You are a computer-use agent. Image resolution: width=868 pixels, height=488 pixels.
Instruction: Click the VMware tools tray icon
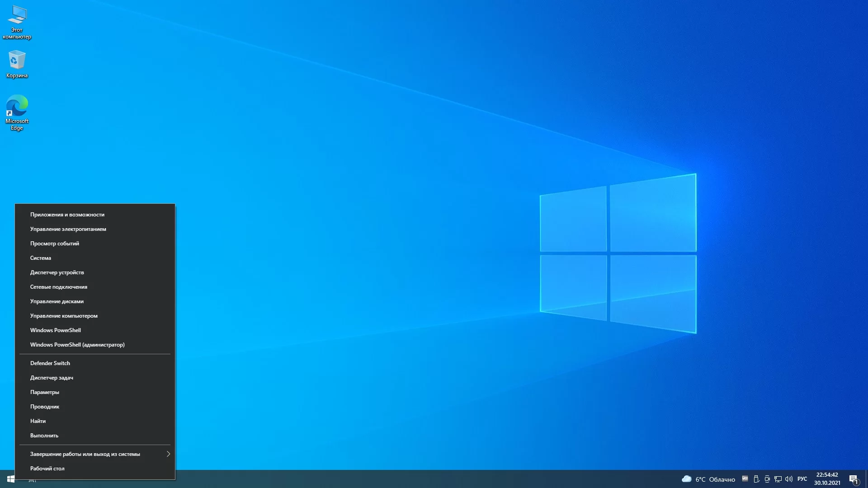pyautogui.click(x=745, y=479)
